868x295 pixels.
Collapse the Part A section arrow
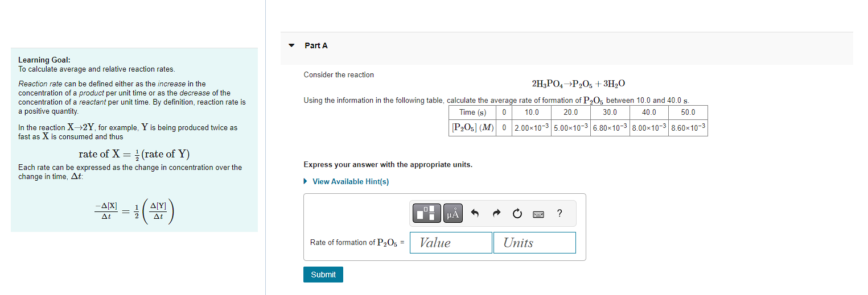(x=291, y=45)
